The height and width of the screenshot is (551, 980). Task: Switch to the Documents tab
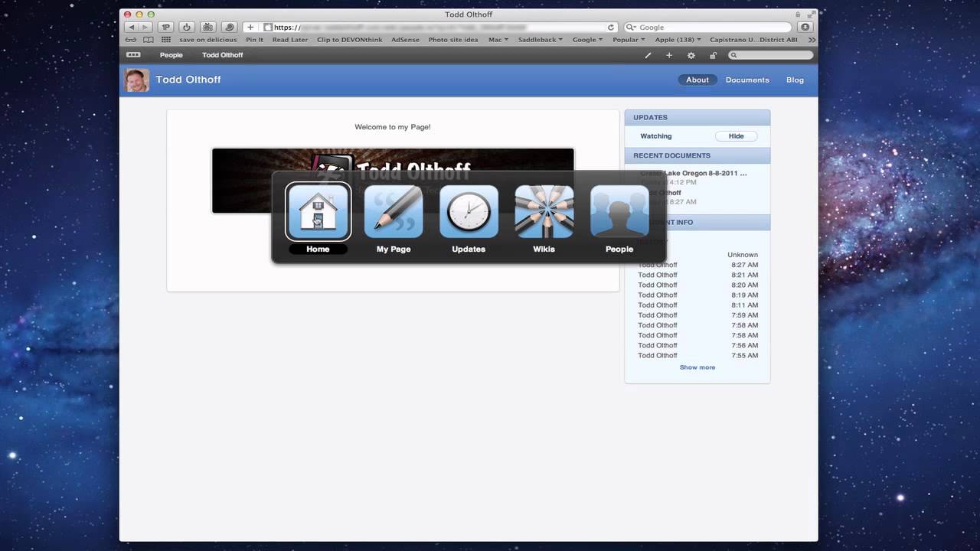point(747,80)
